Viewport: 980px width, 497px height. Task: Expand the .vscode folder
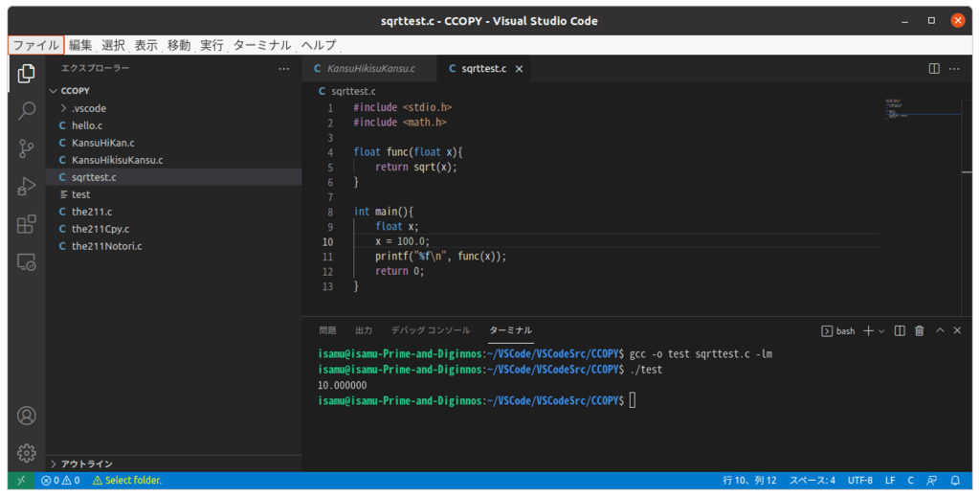(174, 108)
